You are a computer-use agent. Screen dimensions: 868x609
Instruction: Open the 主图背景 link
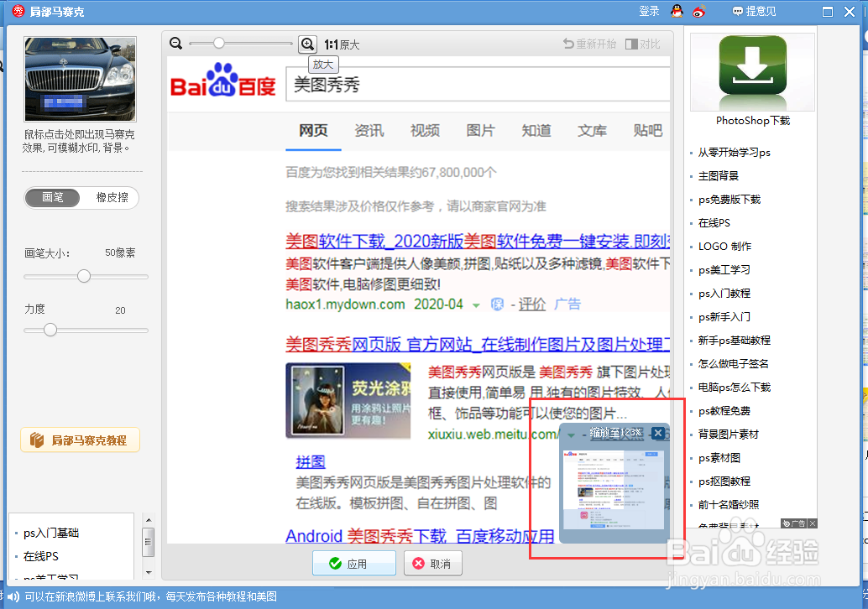click(719, 176)
